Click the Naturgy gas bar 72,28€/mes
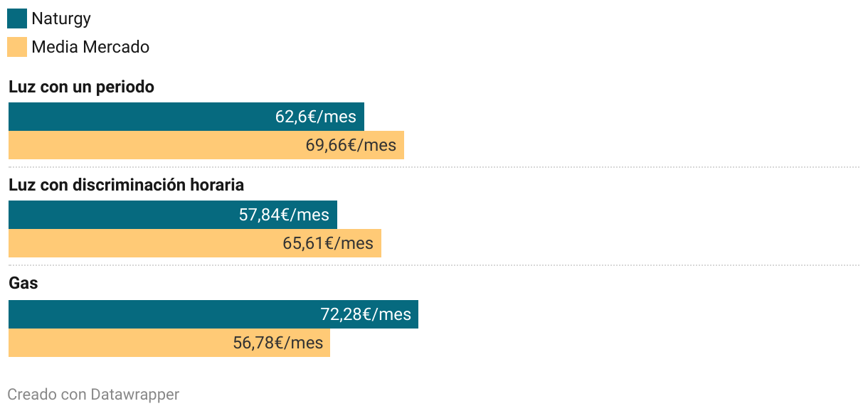Viewport: 868px width, 411px height. 213,314
